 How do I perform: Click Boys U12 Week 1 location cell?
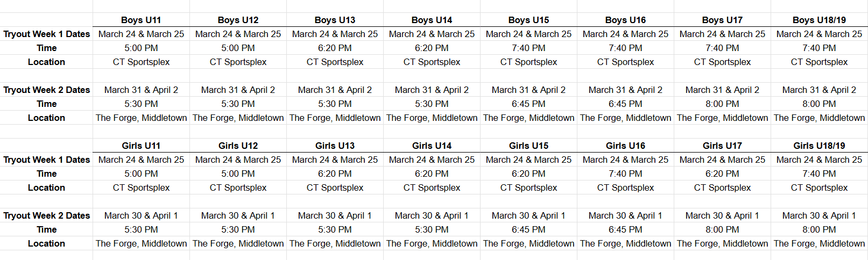point(238,62)
